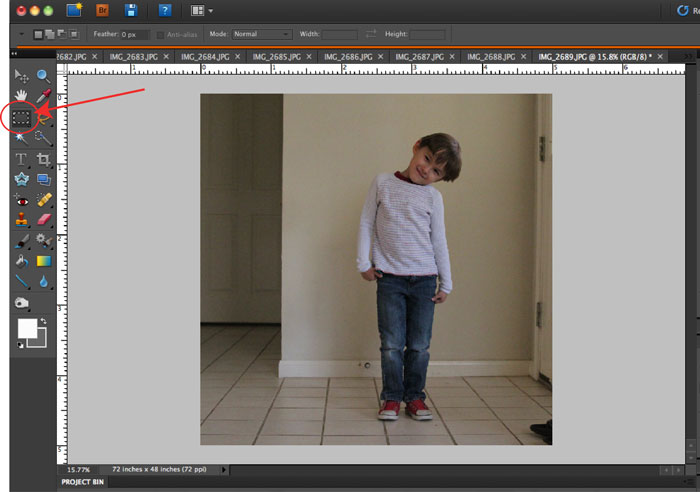Click the 15.77% zoom level field
Screen dimensions: 700x492
pyautogui.click(x=79, y=470)
